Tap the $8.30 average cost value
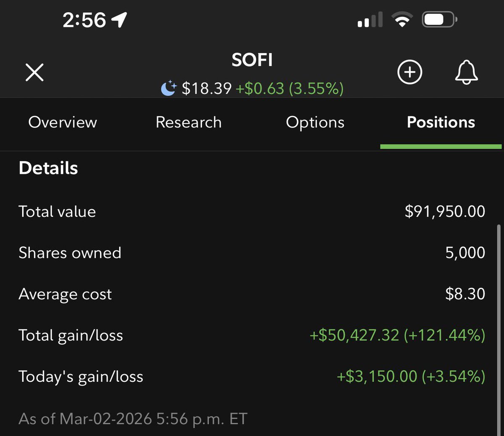The image size is (504, 436). pos(465,294)
